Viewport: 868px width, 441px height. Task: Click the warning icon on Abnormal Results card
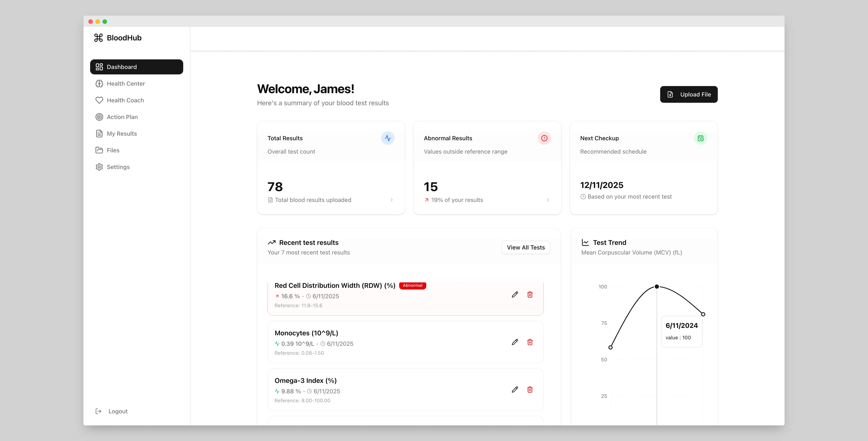click(544, 138)
